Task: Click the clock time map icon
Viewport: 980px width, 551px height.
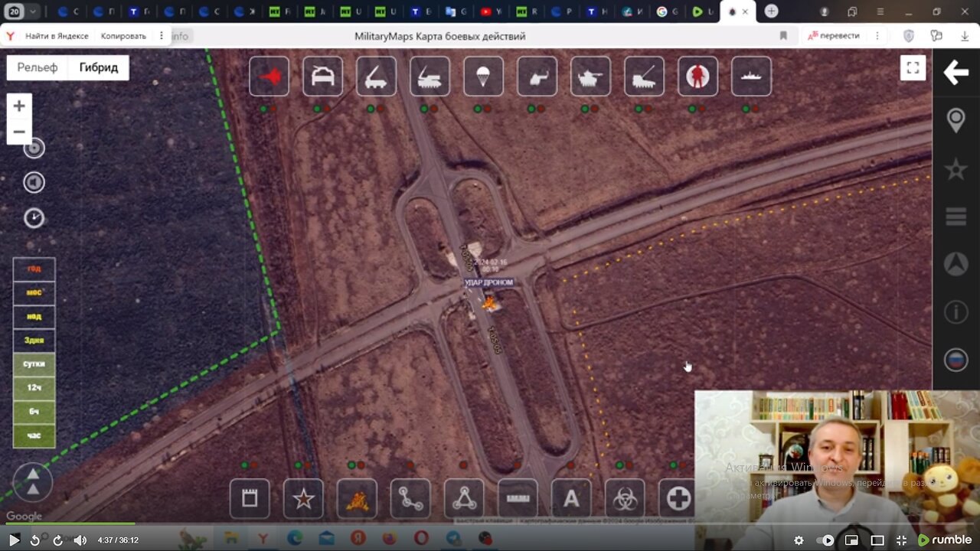Action: (x=34, y=218)
